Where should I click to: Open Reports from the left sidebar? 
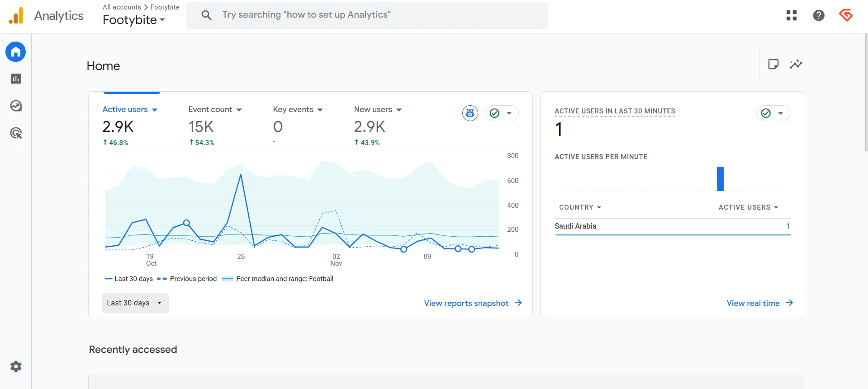tap(16, 79)
